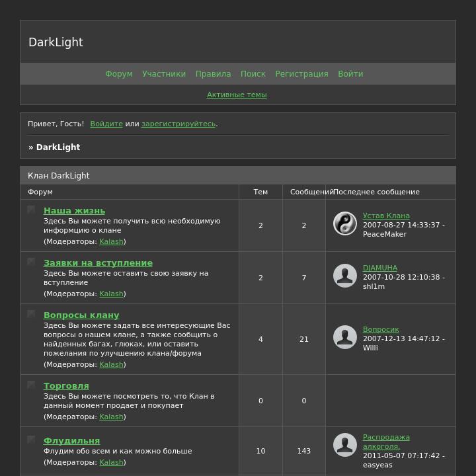Viewport: 476px width, 476px height.
Task: Click the message count 143 for Флудильня
Action: pos(304,451)
